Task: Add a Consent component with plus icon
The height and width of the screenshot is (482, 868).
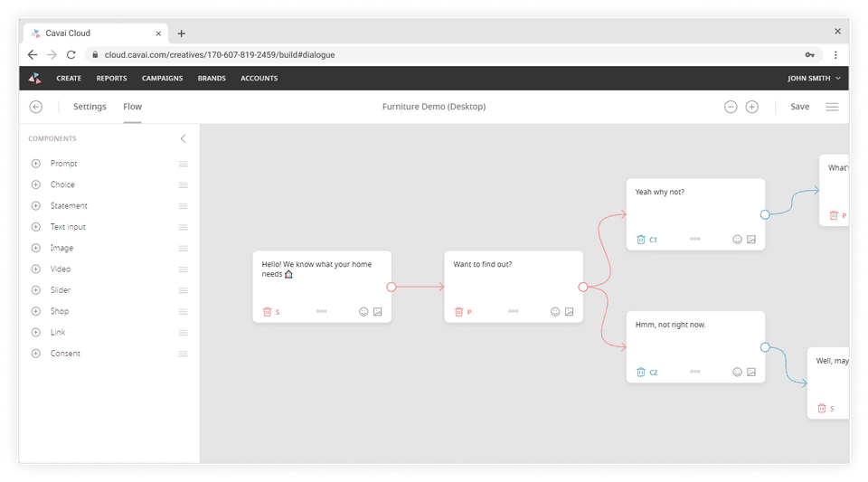Action: (36, 353)
